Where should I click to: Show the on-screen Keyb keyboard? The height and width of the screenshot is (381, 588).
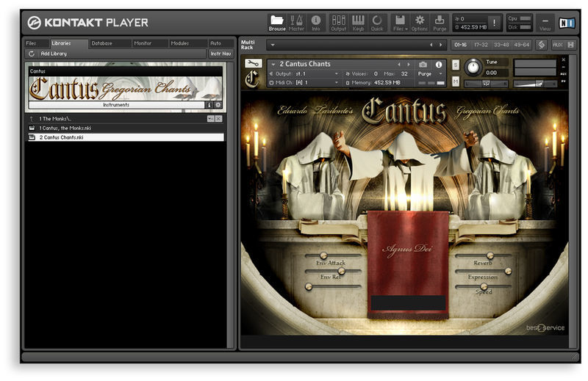[x=358, y=23]
